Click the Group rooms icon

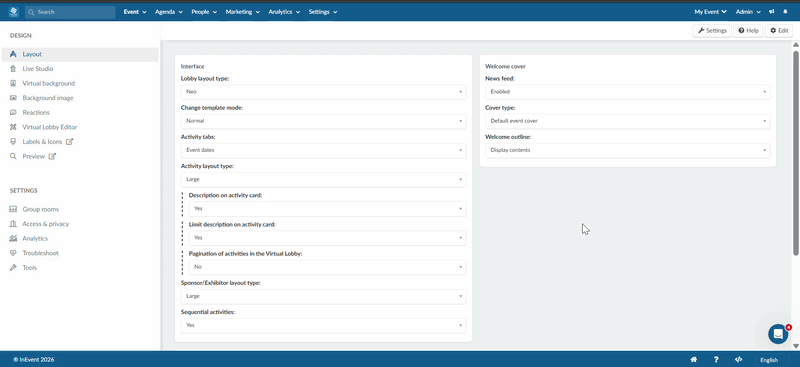point(13,209)
